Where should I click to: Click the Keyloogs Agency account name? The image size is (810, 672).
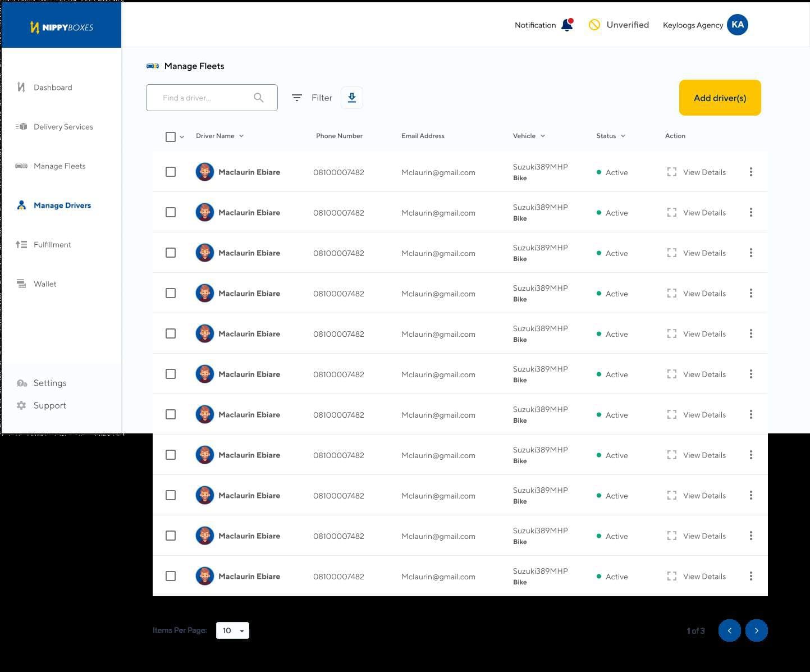pyautogui.click(x=693, y=25)
